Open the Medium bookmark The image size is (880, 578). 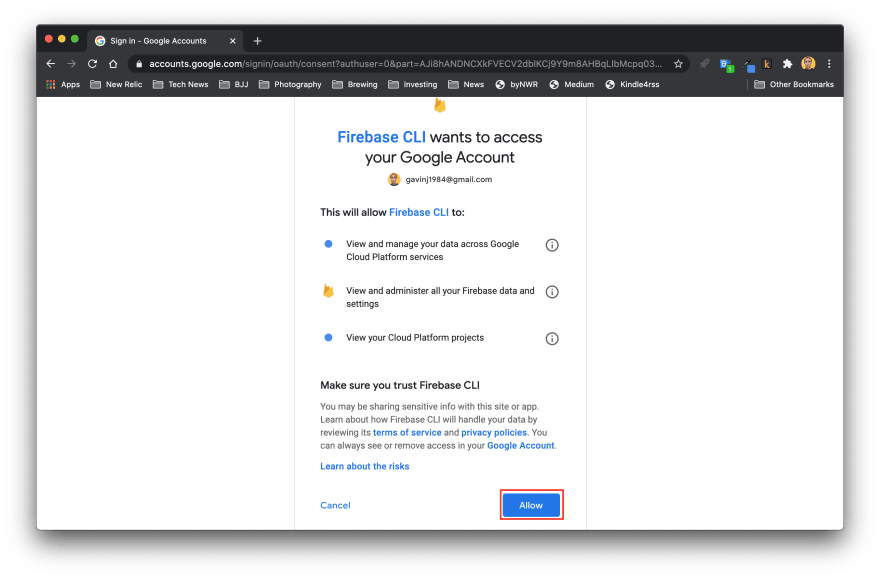pyautogui.click(x=571, y=85)
